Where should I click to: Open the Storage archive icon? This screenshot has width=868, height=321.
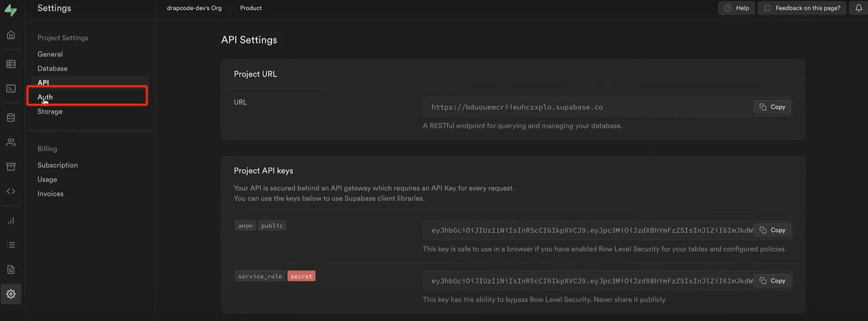pos(11,167)
